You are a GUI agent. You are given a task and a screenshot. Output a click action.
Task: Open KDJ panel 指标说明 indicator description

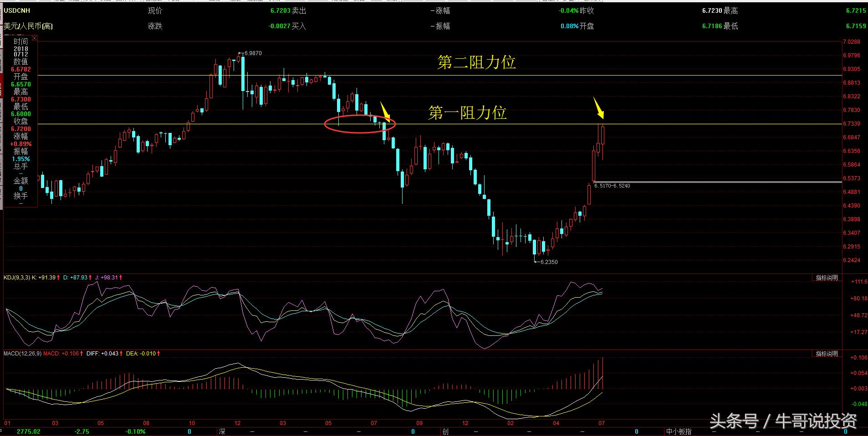point(826,278)
